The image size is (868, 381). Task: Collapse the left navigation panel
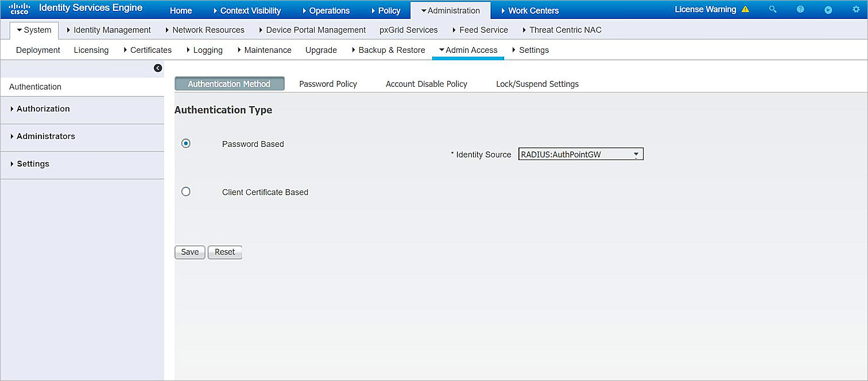(x=158, y=68)
